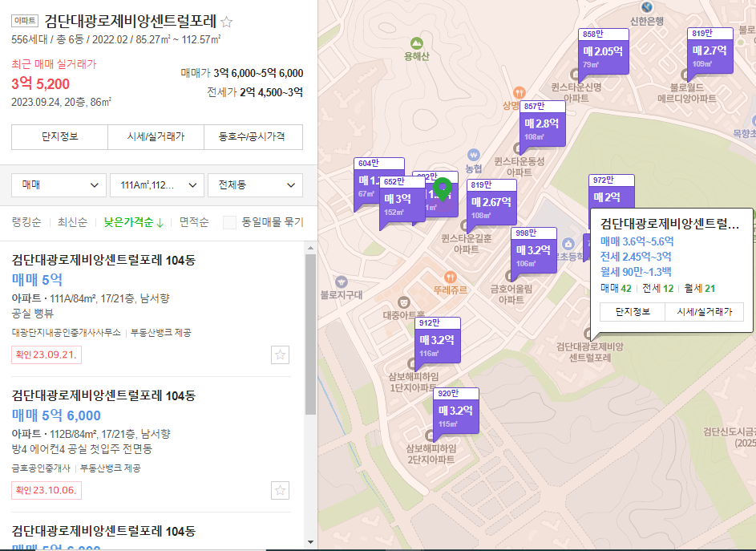Image resolution: width=756 pixels, height=551 pixels.
Task: Sort listings by 최신순
Action: click(x=72, y=222)
